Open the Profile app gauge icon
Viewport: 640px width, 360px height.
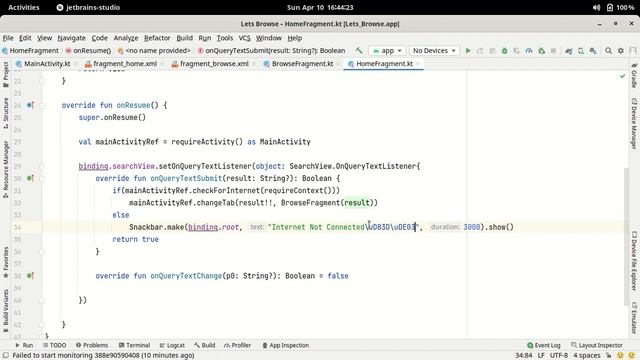point(529,51)
